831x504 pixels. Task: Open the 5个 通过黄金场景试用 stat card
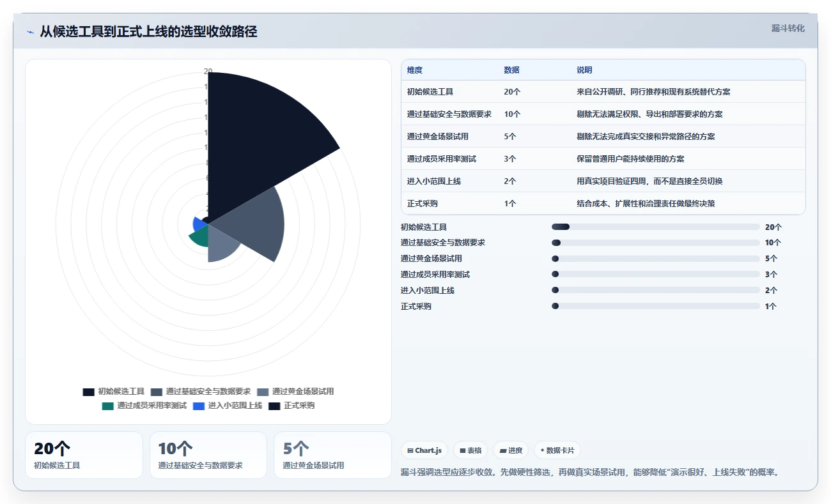pyautogui.click(x=332, y=455)
